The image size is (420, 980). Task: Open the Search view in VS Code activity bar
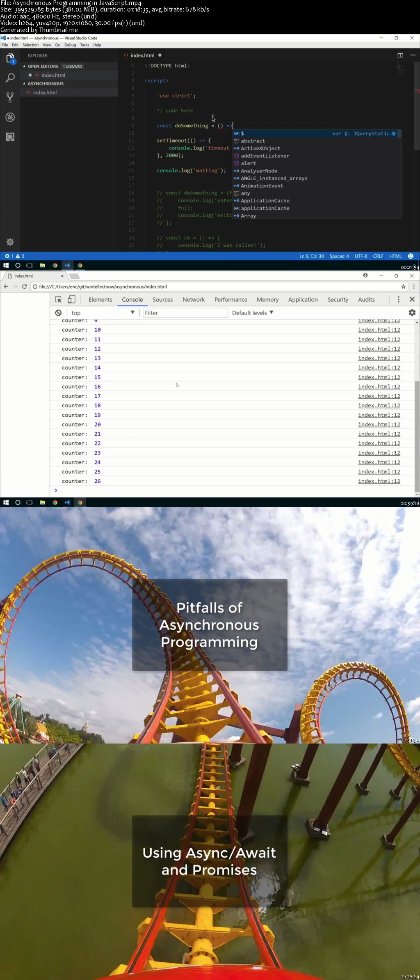point(10,78)
